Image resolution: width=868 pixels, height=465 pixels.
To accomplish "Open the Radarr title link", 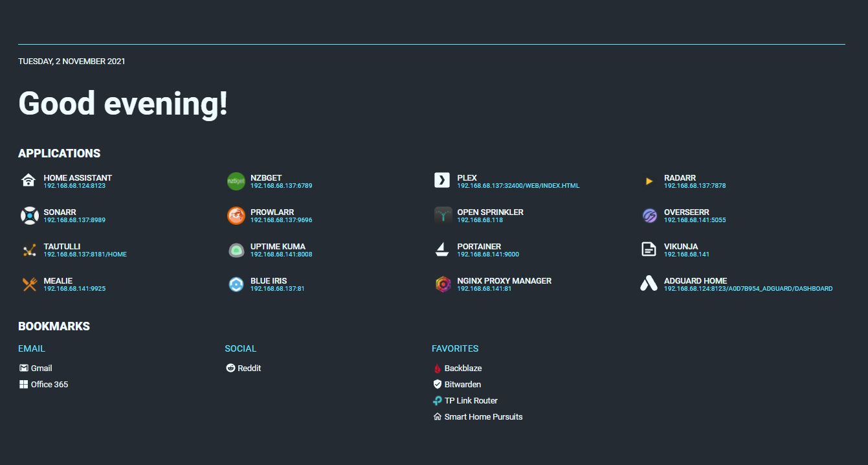I will tap(680, 177).
